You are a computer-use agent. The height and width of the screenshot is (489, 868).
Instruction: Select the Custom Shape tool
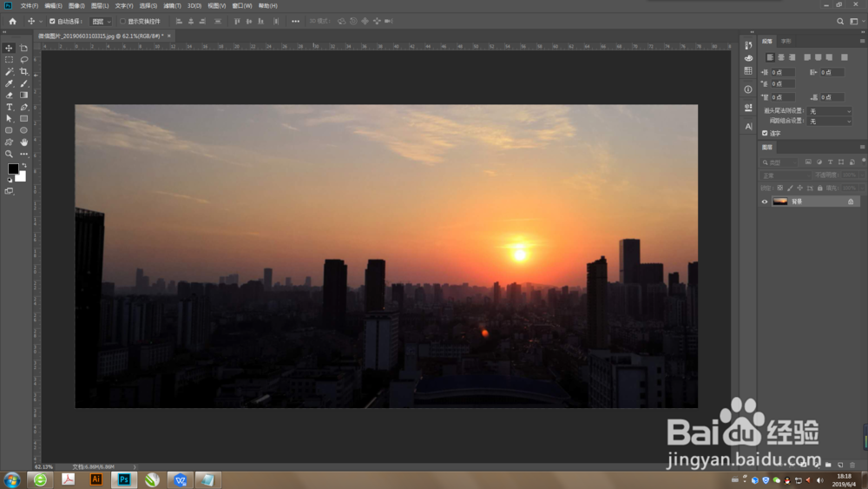pos(9,142)
